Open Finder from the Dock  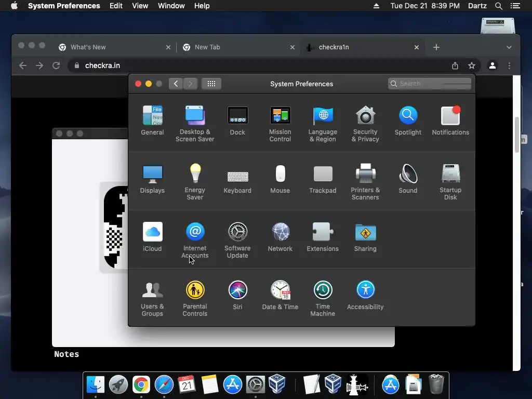[96, 385]
